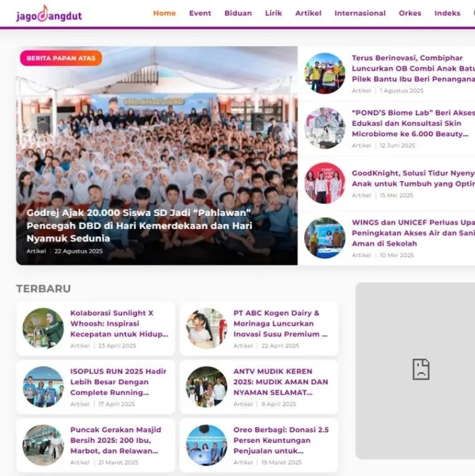This screenshot has height=476, width=475.
Task: Open the Oreo Berbagi Donasi article
Action: (x=281, y=440)
